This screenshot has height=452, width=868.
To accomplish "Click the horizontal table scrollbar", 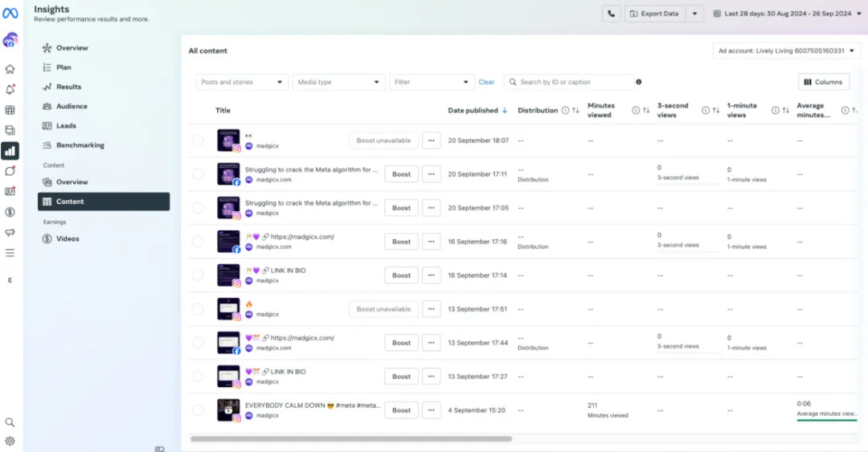I will [351, 438].
